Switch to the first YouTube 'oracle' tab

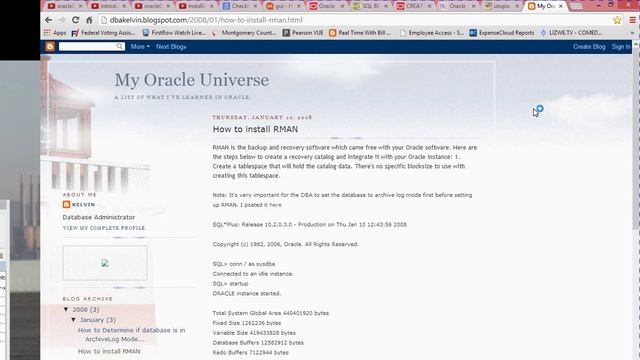coord(64,6)
